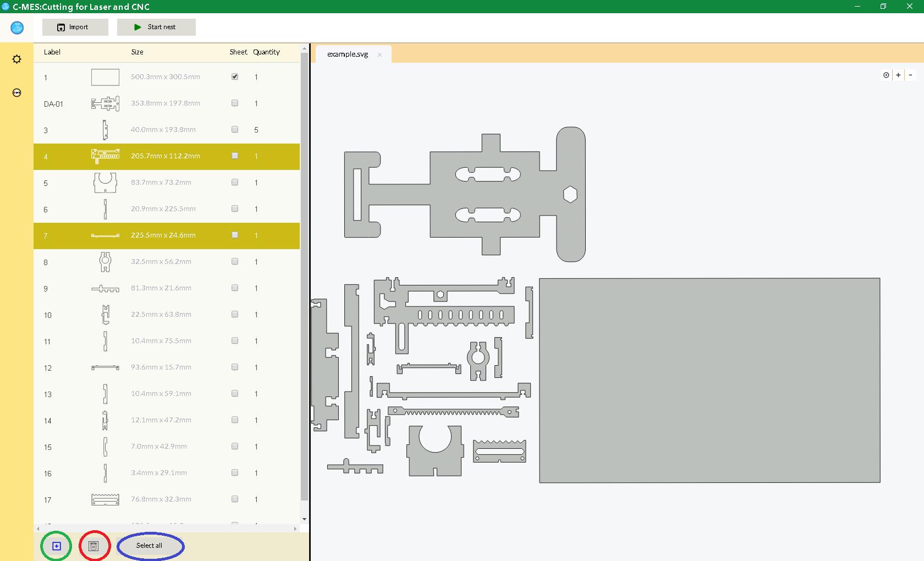924x561 pixels.
Task: Click size 40.0mm x 193.8mm
Action: [163, 130]
